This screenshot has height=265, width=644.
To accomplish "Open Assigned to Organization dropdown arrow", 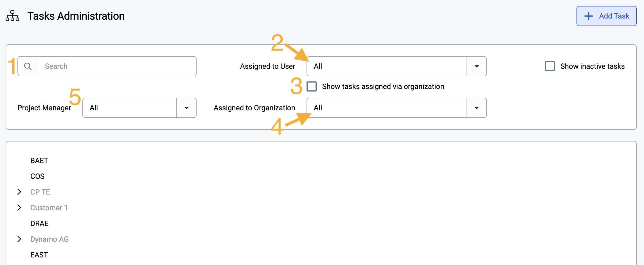I will coord(477,108).
